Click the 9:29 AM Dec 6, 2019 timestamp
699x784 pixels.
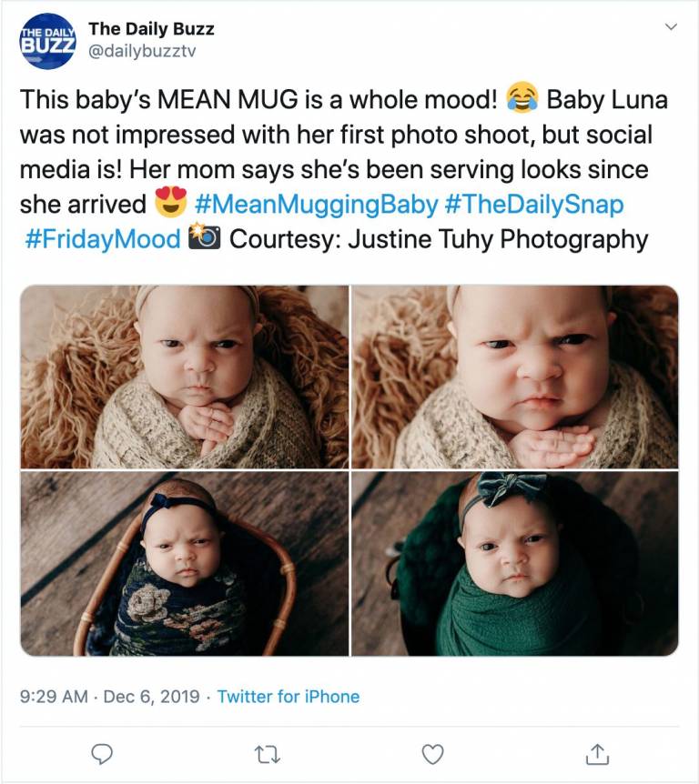click(109, 697)
